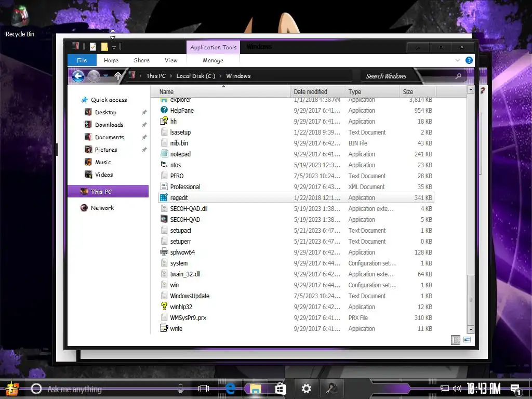Viewport: 532px width, 399px height.
Task: Select the HelpPane application icon
Action: coord(164,110)
